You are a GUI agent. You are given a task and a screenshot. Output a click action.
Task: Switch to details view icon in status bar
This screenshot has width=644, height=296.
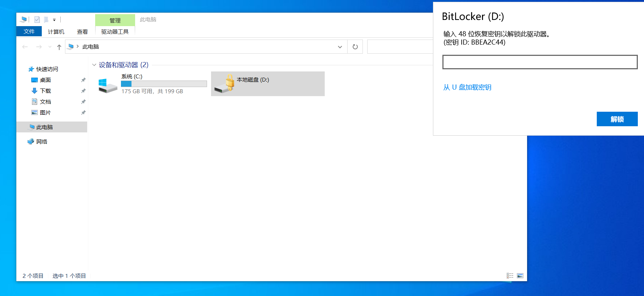510,276
